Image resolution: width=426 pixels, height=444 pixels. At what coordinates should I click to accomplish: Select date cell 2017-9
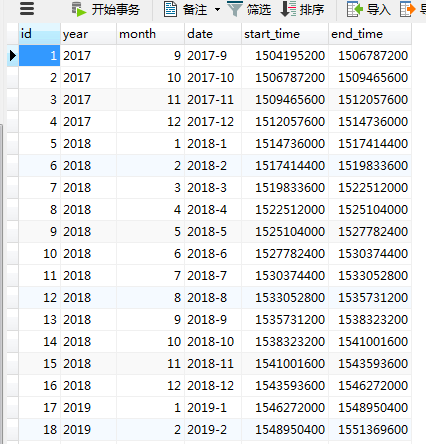point(213,56)
